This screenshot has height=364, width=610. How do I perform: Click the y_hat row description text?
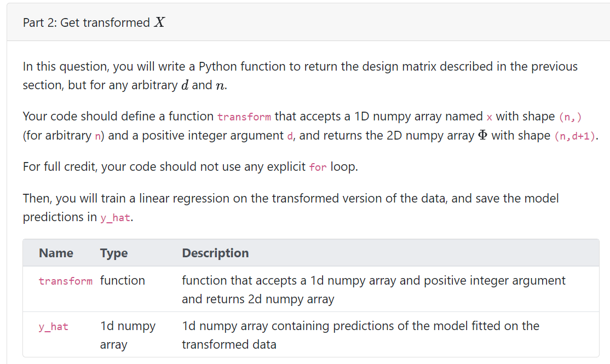pos(360,335)
